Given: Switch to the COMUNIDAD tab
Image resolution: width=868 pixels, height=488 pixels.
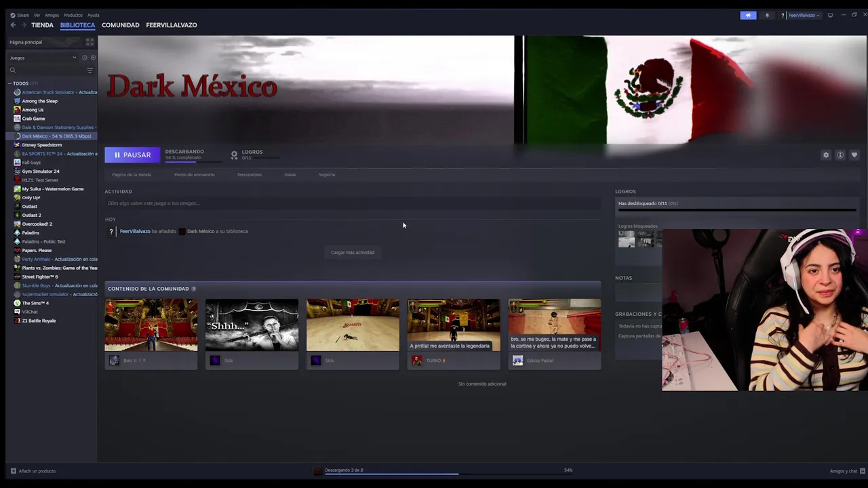Looking at the screenshot, I should [121, 25].
